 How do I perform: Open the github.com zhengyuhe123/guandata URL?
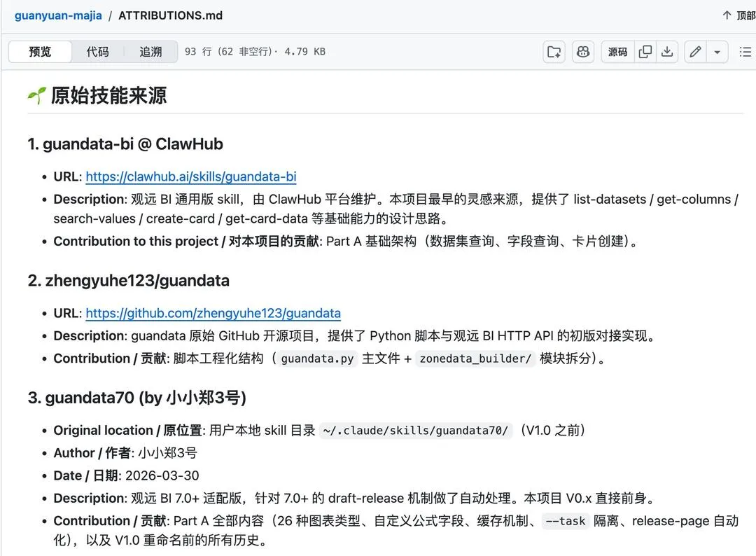(x=213, y=313)
